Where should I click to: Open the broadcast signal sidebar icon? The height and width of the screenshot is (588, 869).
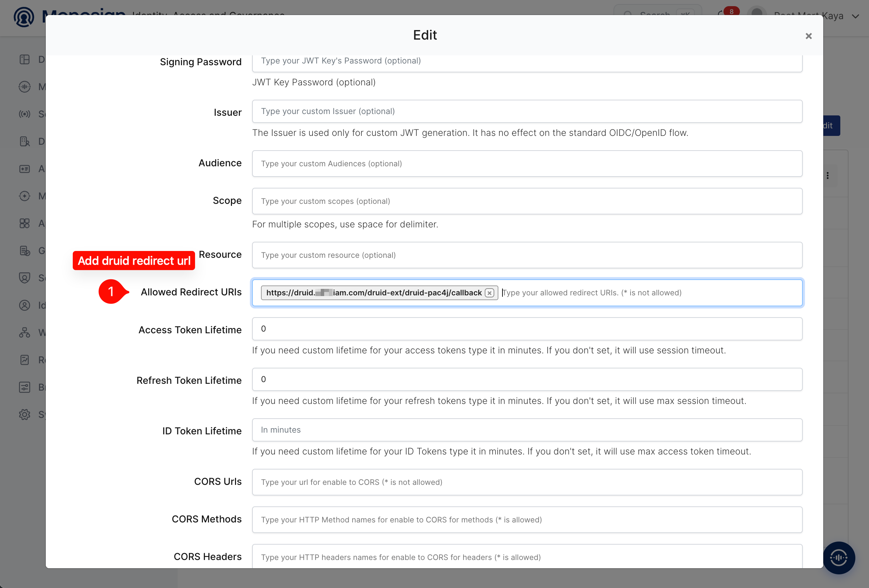click(25, 114)
